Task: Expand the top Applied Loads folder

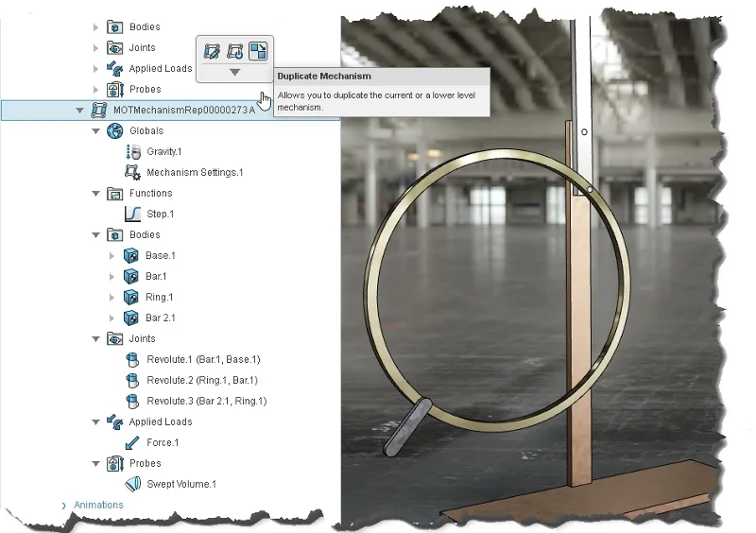Action: (95, 68)
